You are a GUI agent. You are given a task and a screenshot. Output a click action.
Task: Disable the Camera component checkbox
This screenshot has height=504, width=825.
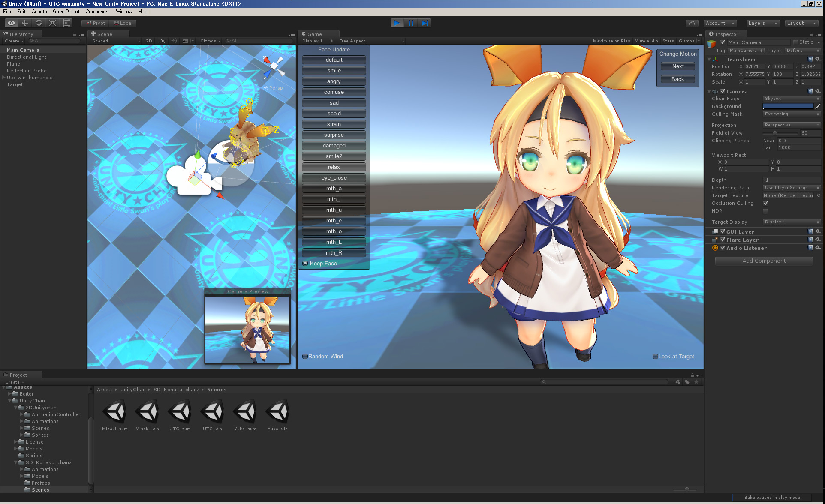click(x=723, y=91)
